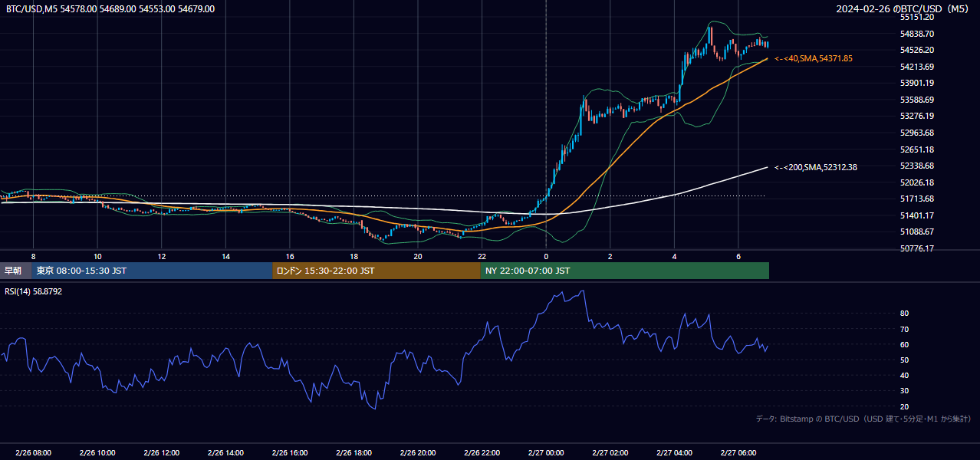
Task: Click hour label 12 under price chart
Action: [x=161, y=256]
